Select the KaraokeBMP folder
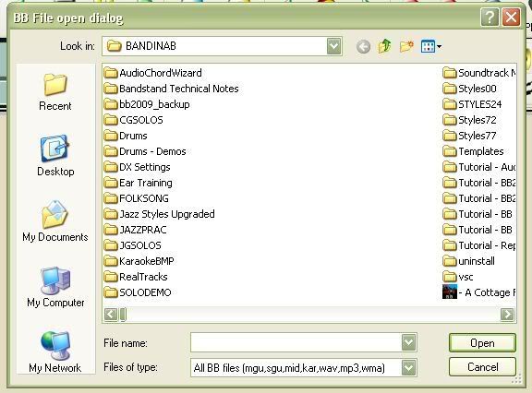This screenshot has height=393, width=532. pos(139,261)
